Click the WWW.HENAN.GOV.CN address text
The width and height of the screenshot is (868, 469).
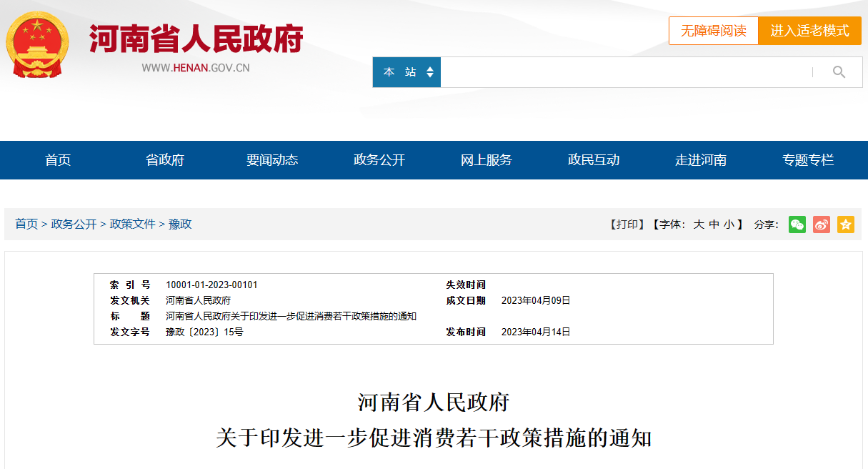(x=196, y=69)
